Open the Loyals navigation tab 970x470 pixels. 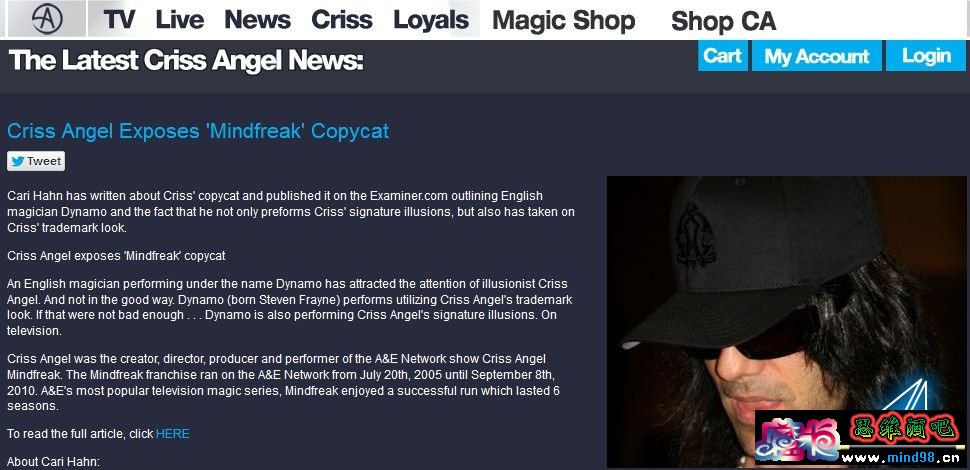click(x=431, y=20)
